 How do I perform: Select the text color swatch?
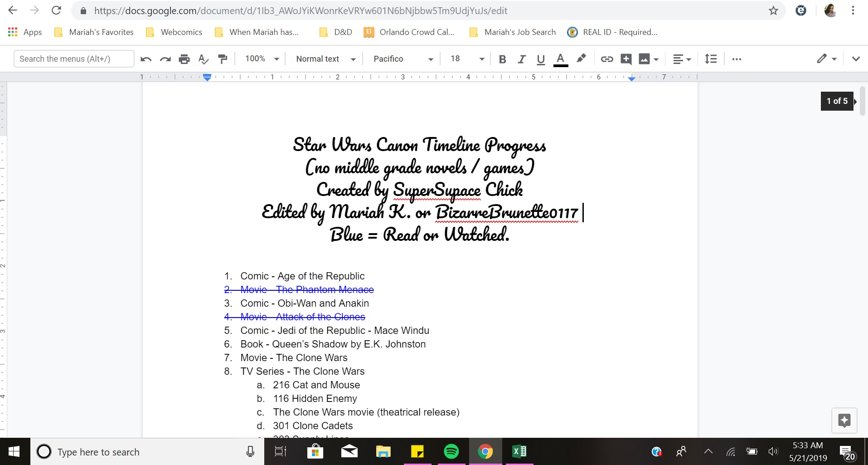[x=560, y=59]
